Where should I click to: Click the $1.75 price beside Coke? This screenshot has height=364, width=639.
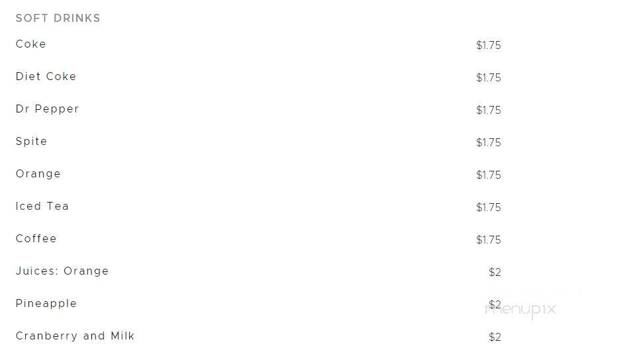click(x=489, y=45)
